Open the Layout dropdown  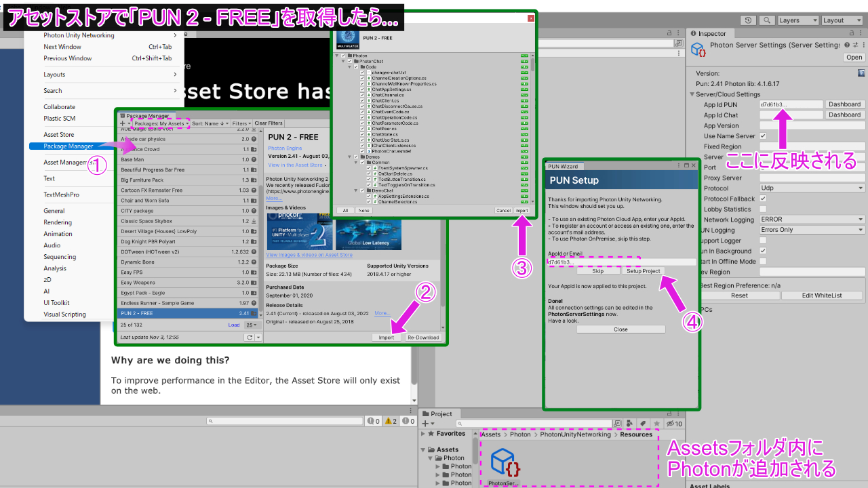click(x=842, y=20)
